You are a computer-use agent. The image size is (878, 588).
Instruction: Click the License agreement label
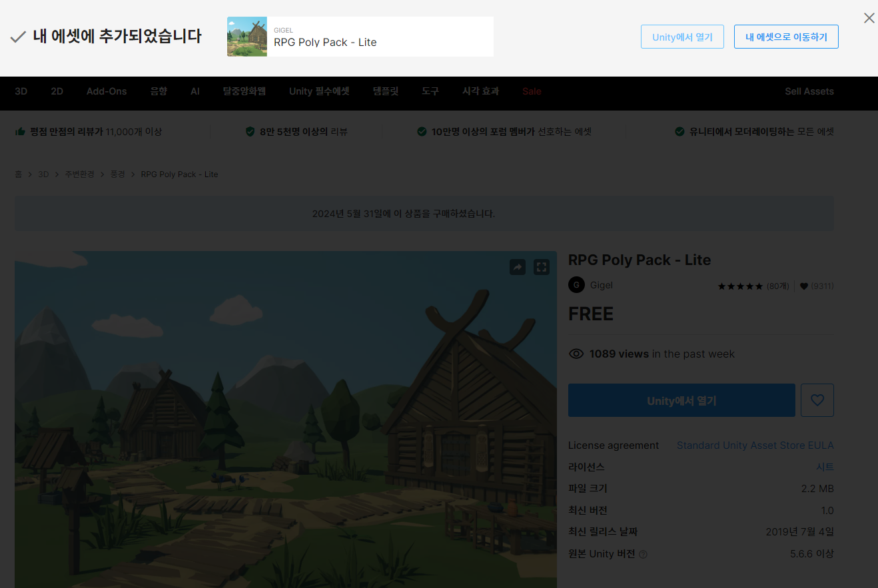point(614,445)
